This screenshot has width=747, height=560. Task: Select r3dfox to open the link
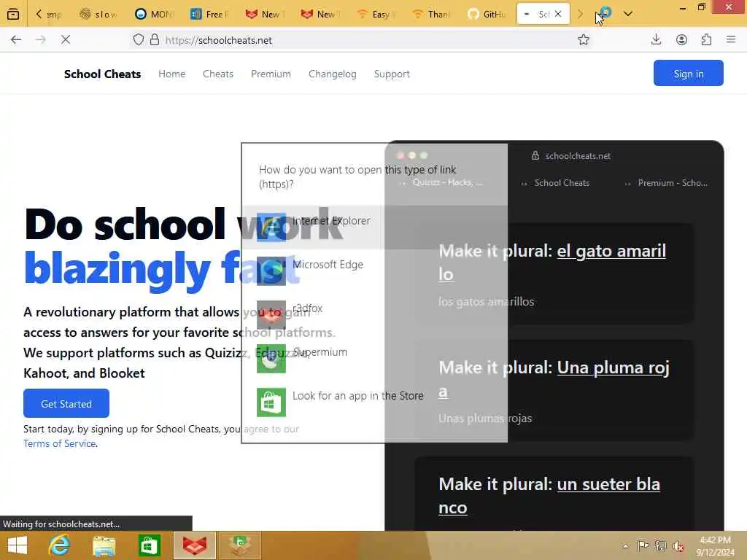pos(374,315)
